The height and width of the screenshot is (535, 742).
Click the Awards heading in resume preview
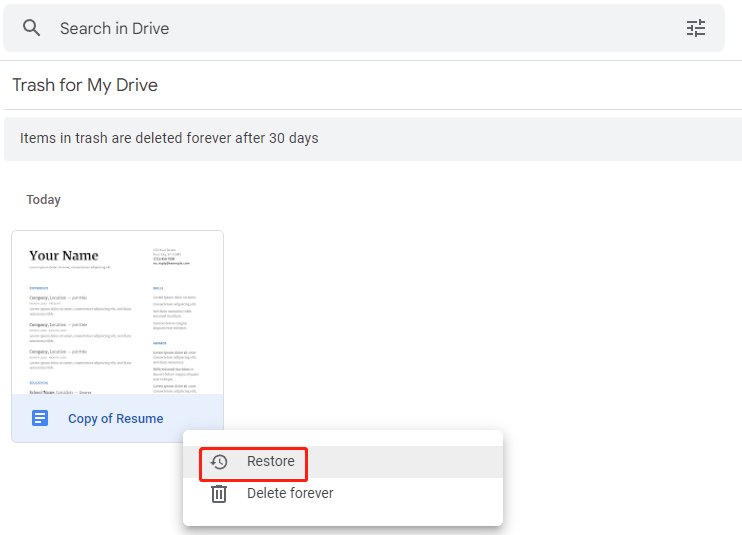pos(158,342)
